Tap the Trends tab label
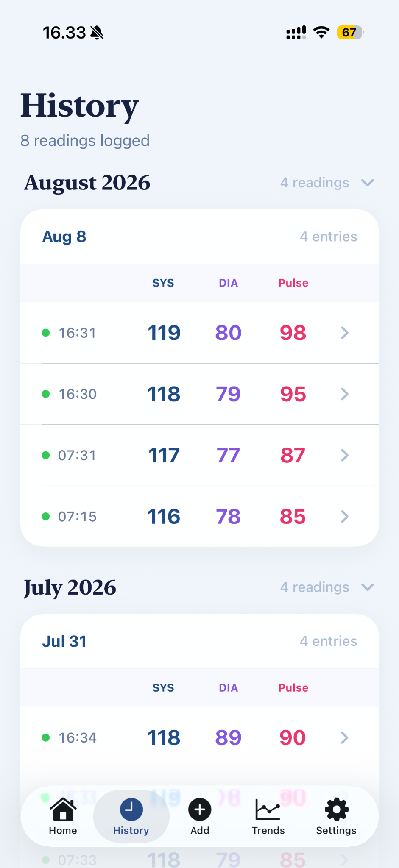Screen dimensions: 399x868 pos(268,830)
